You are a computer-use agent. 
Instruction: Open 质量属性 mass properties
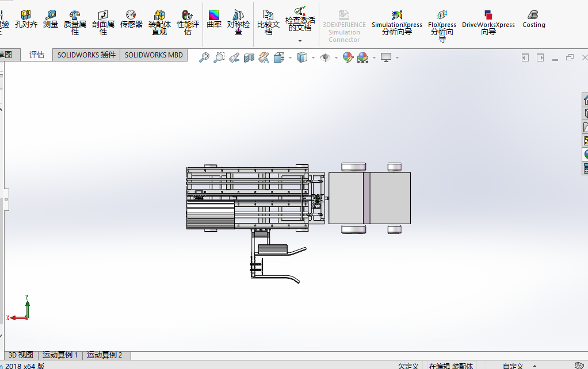[x=75, y=22]
